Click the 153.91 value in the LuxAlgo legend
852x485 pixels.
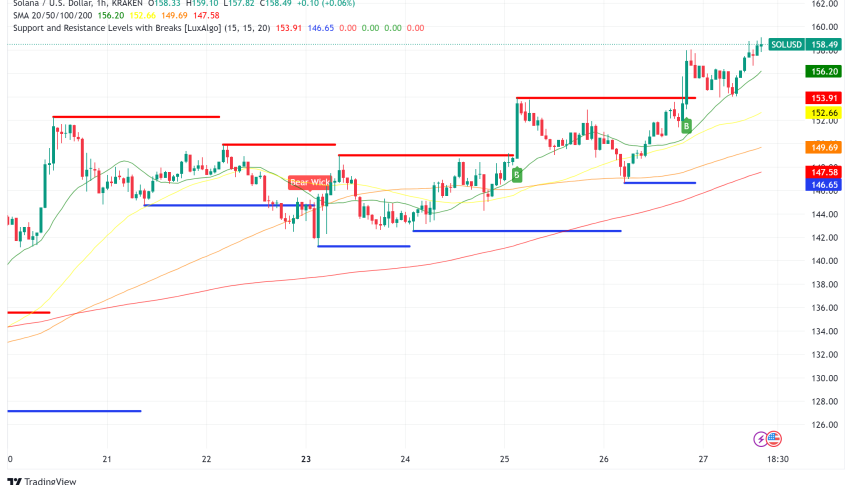(x=289, y=28)
